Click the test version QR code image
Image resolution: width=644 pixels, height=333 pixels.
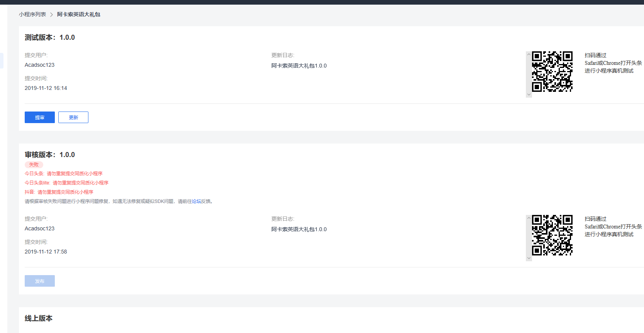(552, 71)
